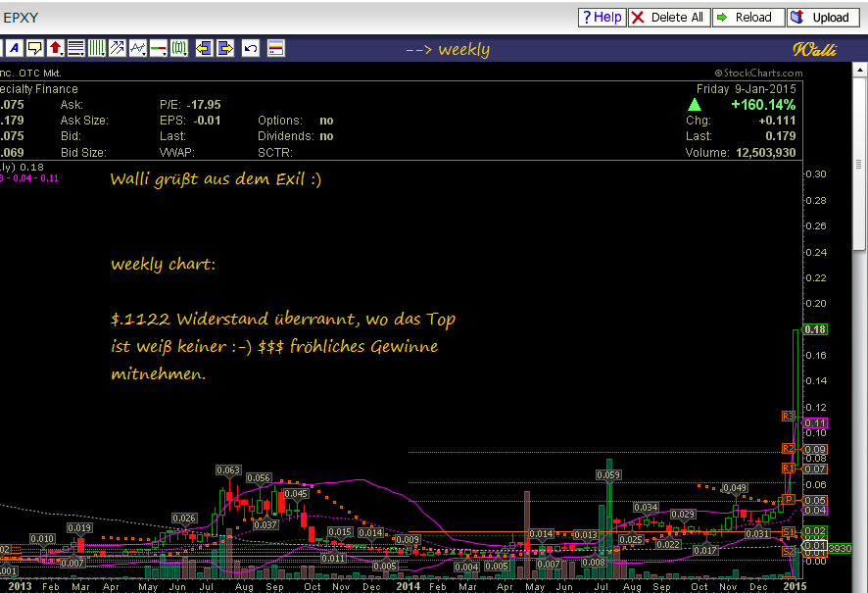Click the Delete All button
Viewport: 868px width, 593px height.
pyautogui.click(x=669, y=18)
